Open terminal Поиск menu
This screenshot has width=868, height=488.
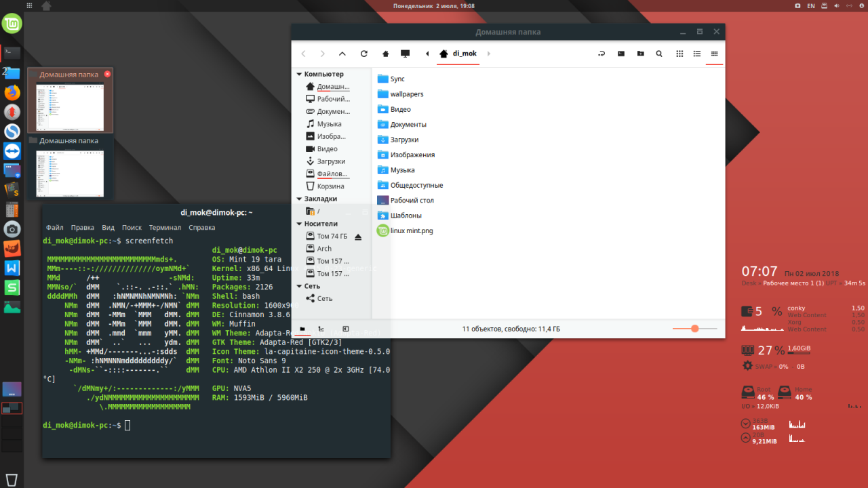[132, 228]
